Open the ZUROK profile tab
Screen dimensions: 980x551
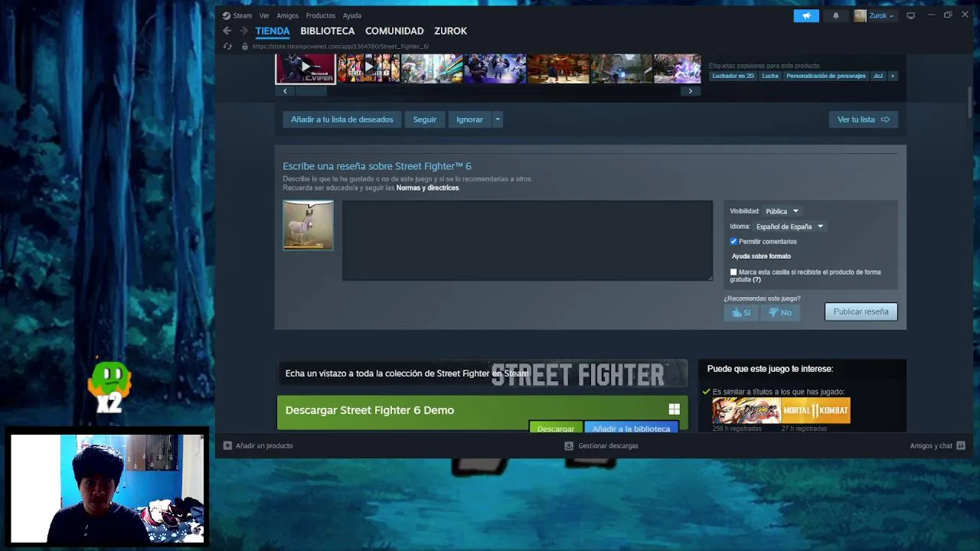pyautogui.click(x=450, y=31)
